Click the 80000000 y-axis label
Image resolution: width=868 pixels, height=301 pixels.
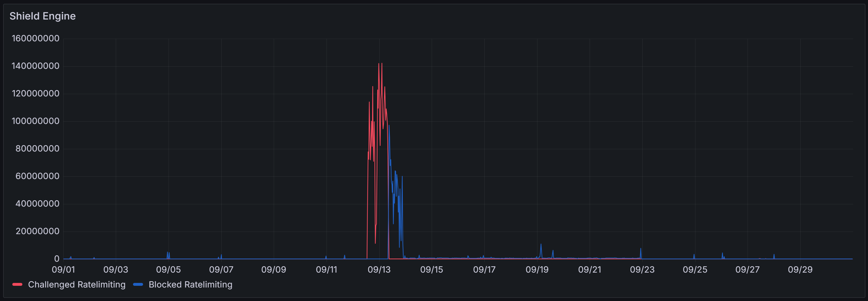37,148
